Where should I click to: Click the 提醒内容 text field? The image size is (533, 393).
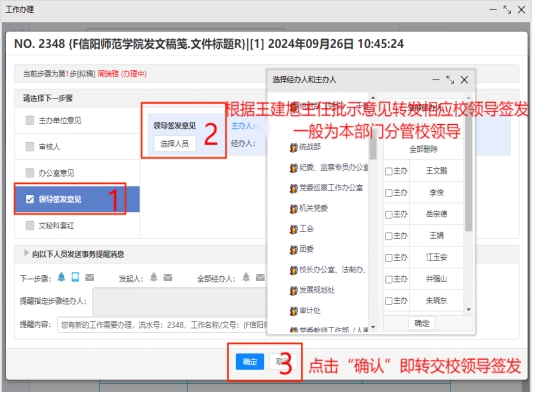coord(162,325)
